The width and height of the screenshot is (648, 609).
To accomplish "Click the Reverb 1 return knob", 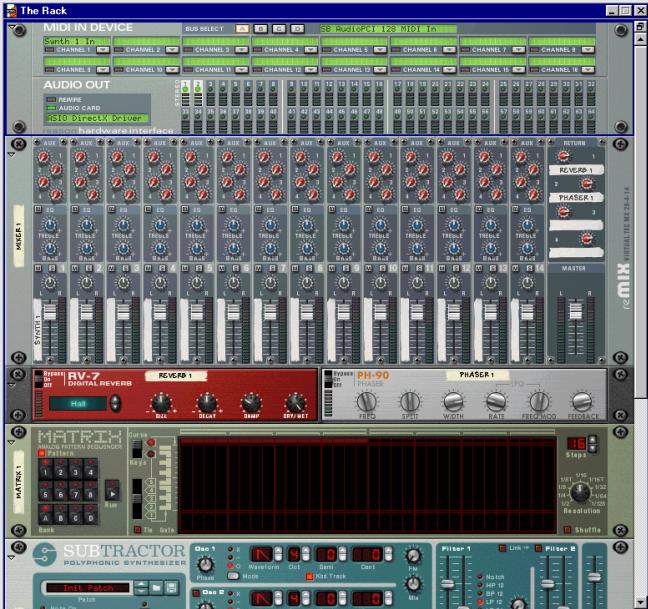I will point(563,156).
